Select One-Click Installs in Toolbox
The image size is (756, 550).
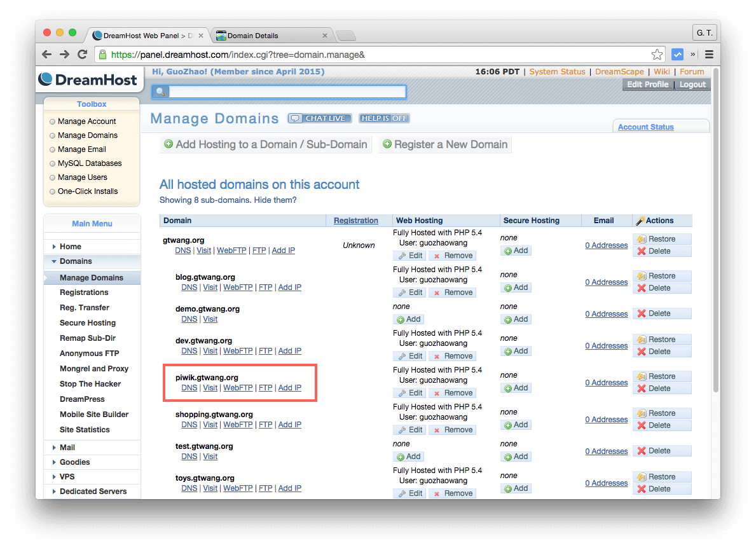pyautogui.click(x=88, y=191)
